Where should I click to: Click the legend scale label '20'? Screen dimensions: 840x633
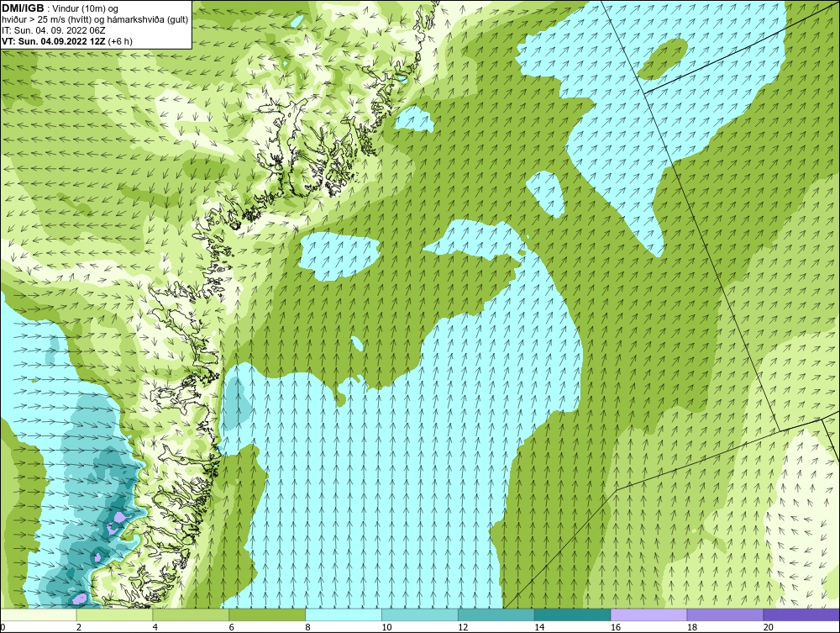[769, 627]
